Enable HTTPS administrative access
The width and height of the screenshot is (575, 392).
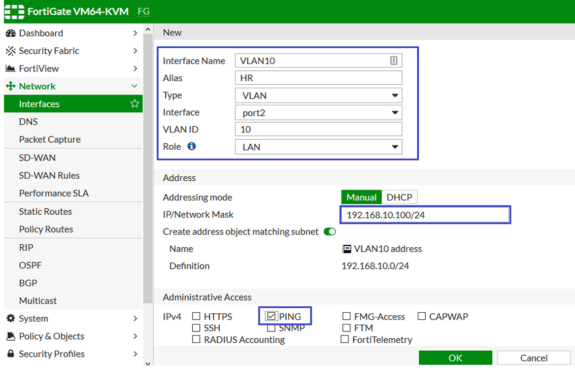[x=196, y=316]
